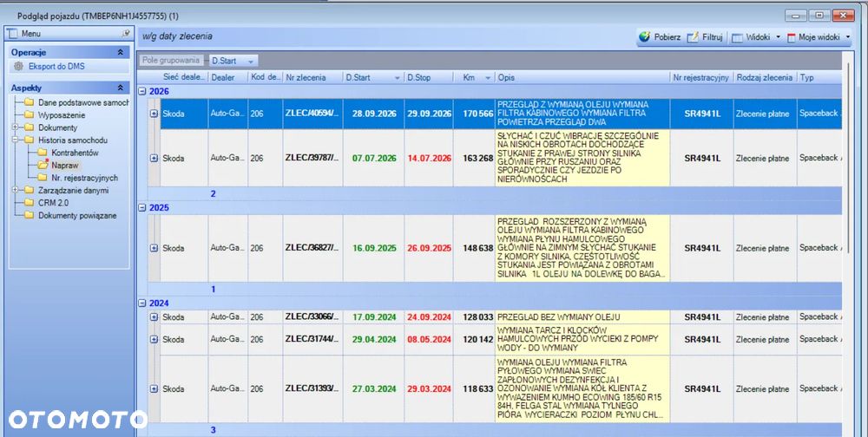Open the Moje widoki dropdown arrow
The image size is (868, 437).
pos(847,37)
